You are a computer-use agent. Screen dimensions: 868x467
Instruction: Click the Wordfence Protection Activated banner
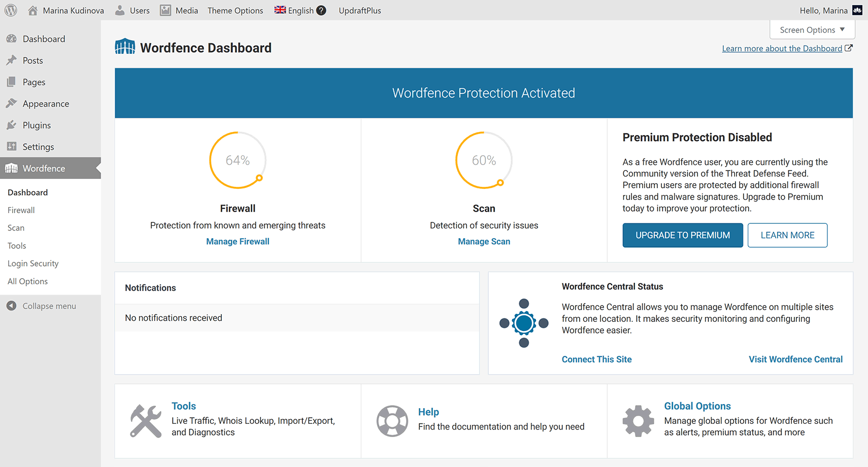(484, 93)
